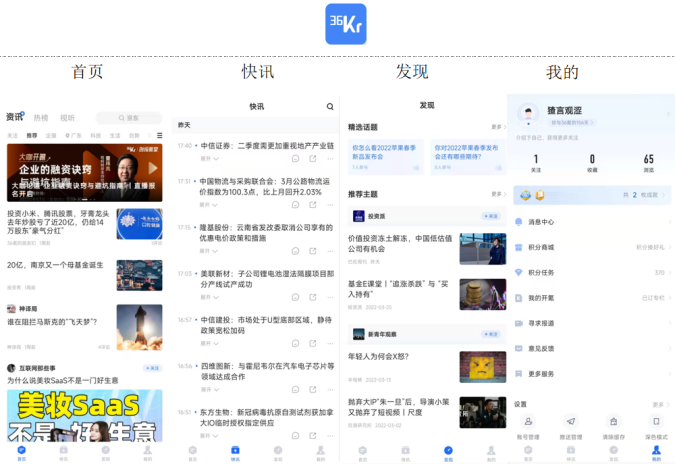This screenshot has width=675, height=464.
Task: Focus the 京东 search field on 首页
Action: (x=129, y=118)
